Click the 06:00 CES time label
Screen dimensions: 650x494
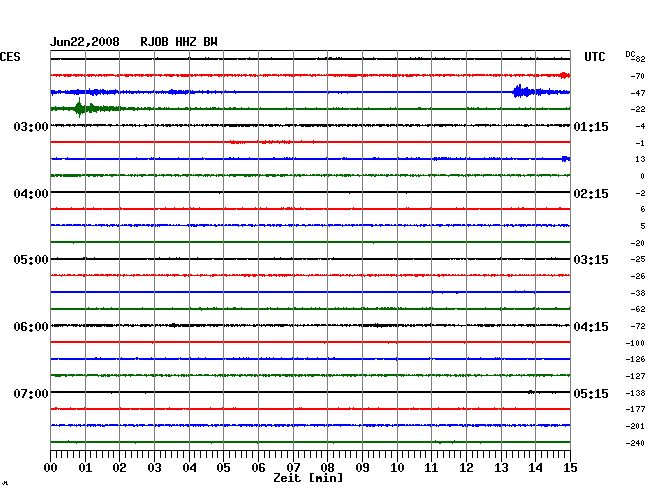[31, 327]
